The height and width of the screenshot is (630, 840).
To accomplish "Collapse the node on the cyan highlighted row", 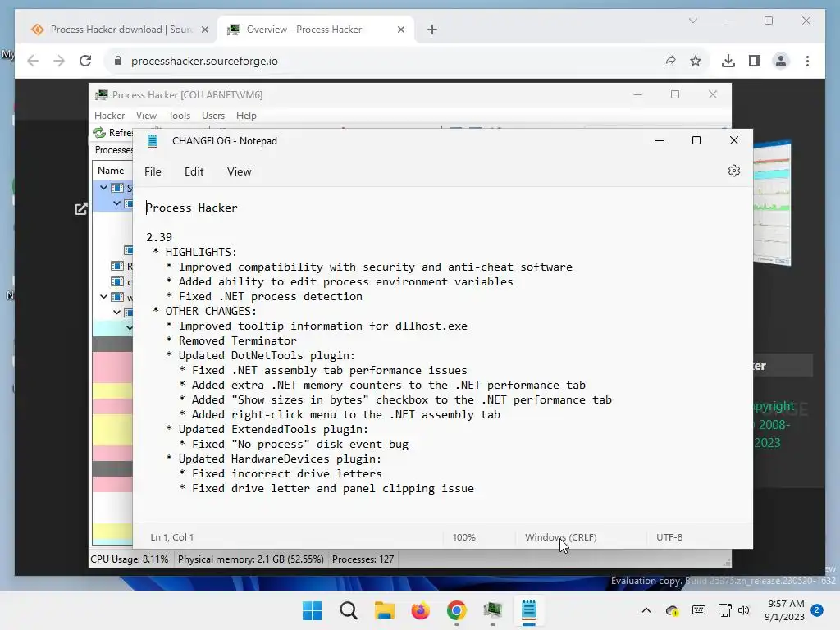I will click(x=129, y=327).
